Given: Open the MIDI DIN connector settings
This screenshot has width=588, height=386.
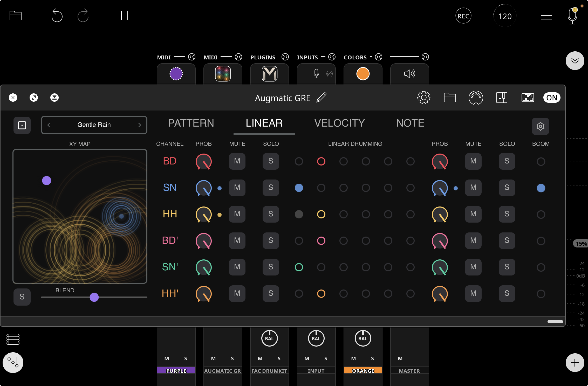Looking at the screenshot, I should coord(476,98).
